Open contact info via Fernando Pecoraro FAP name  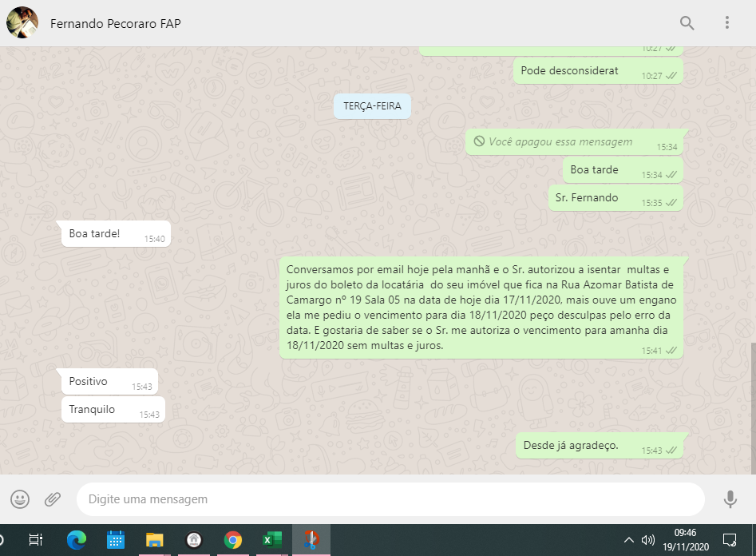[116, 23]
